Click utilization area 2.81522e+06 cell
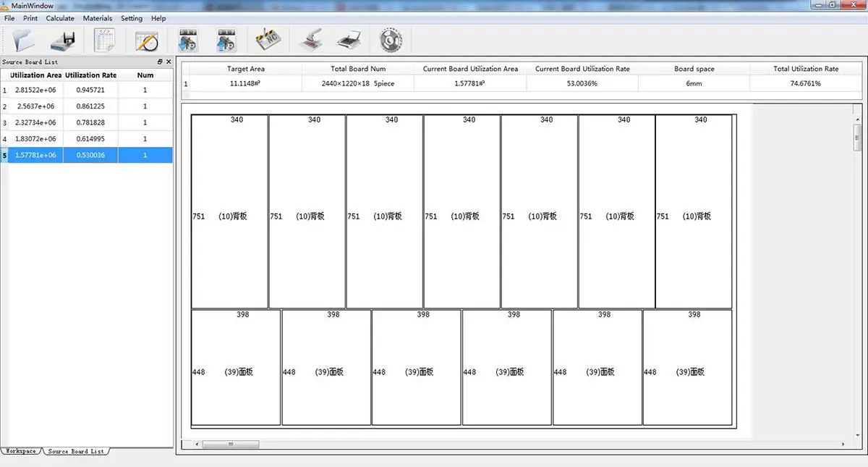The width and height of the screenshot is (868, 467). click(36, 90)
